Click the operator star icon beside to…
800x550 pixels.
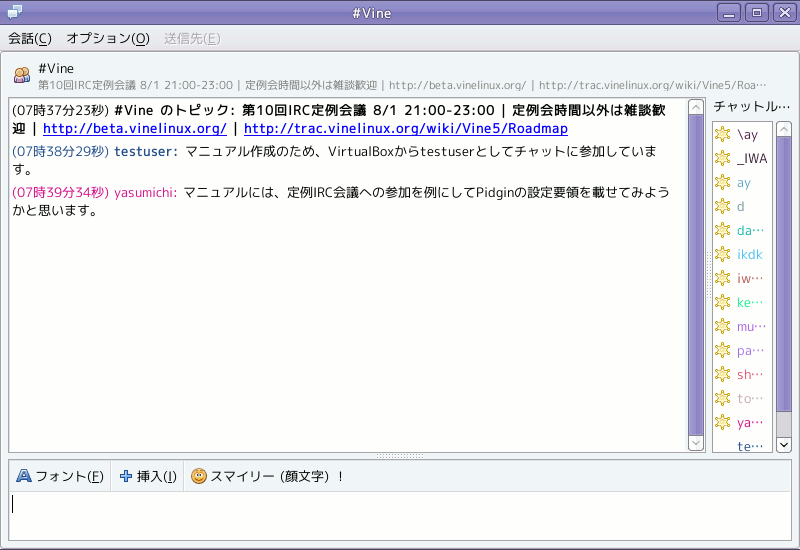tap(722, 398)
